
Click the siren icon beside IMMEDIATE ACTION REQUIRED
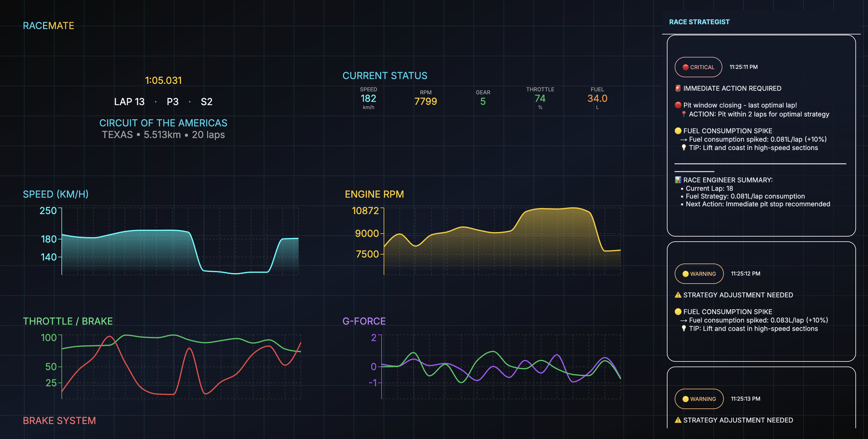678,88
